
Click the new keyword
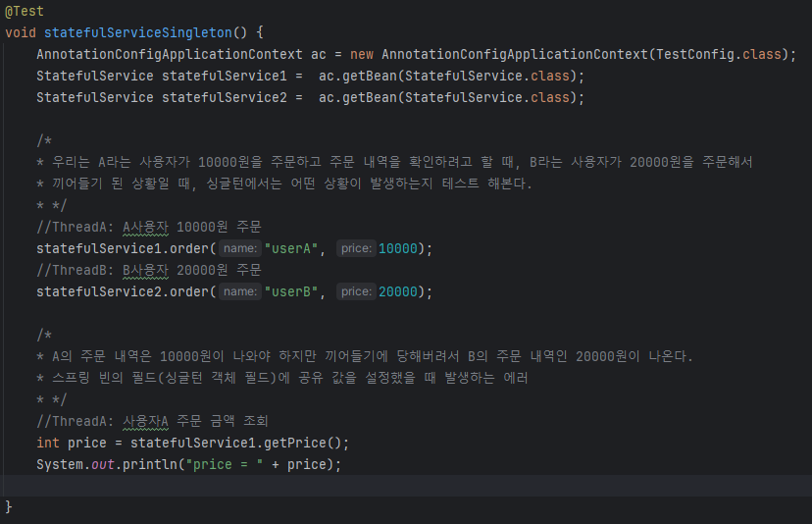tap(362, 54)
